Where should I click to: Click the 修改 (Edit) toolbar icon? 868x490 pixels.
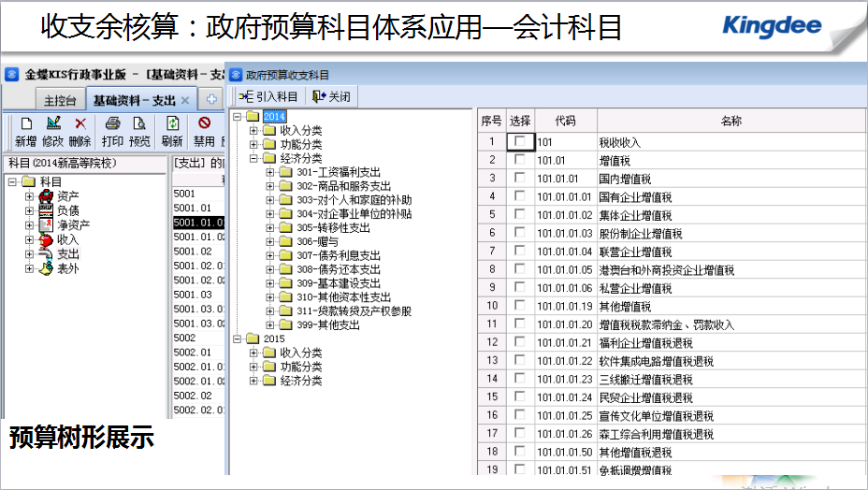[x=53, y=123]
